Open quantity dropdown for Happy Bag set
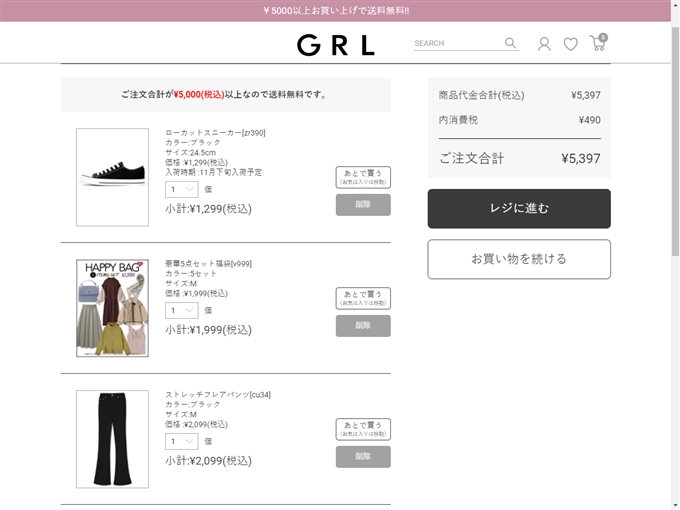This screenshot has height=510, width=680. pos(182,311)
